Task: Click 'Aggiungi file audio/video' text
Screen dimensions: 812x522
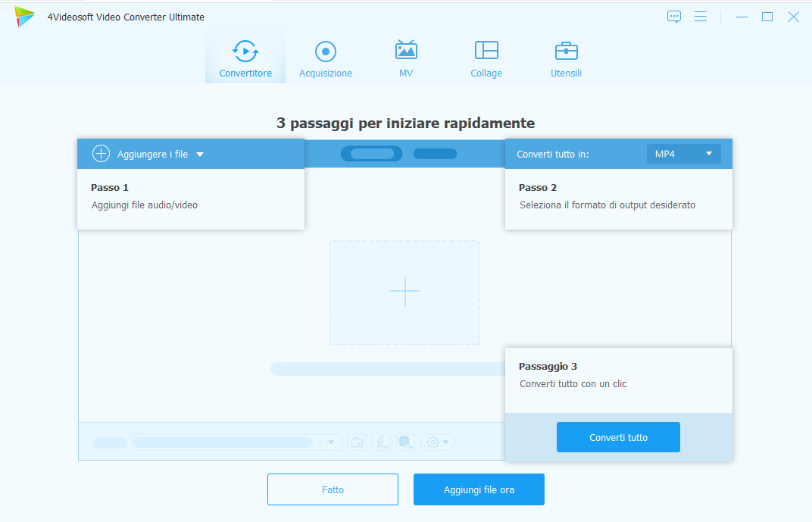Action: [x=145, y=205]
